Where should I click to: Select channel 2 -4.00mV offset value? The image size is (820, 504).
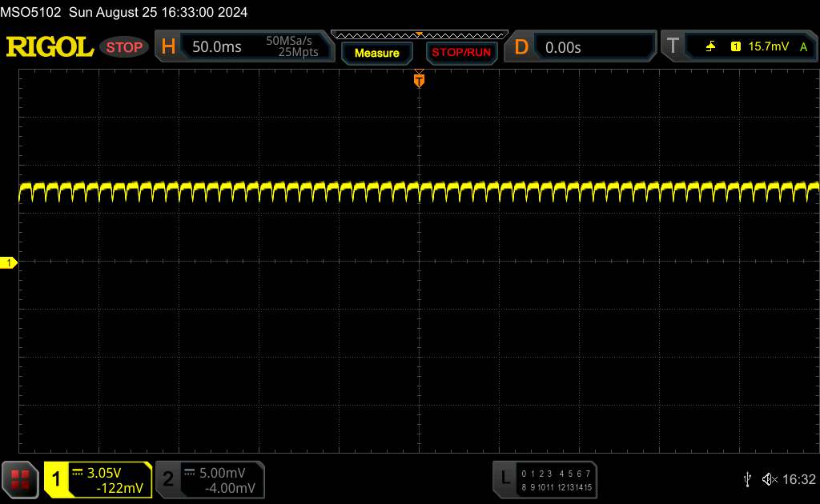[x=230, y=488]
